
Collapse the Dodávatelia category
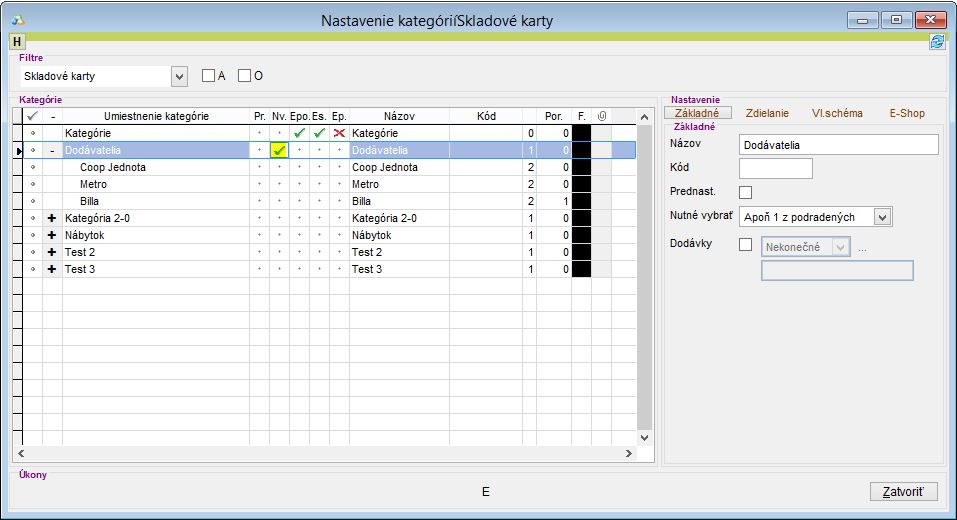[52, 150]
